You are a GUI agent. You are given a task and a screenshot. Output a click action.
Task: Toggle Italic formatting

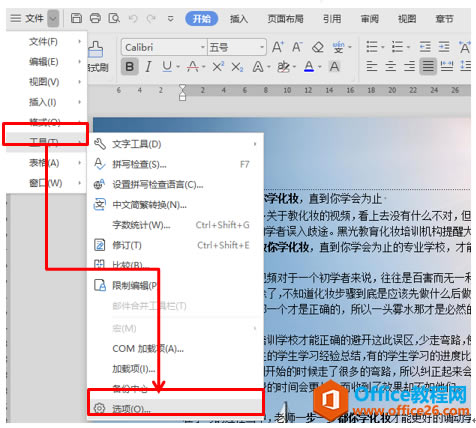(x=149, y=67)
